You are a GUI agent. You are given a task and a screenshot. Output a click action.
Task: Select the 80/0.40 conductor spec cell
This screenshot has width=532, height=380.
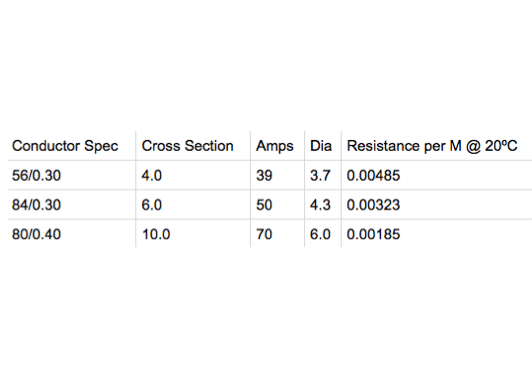tap(36, 234)
